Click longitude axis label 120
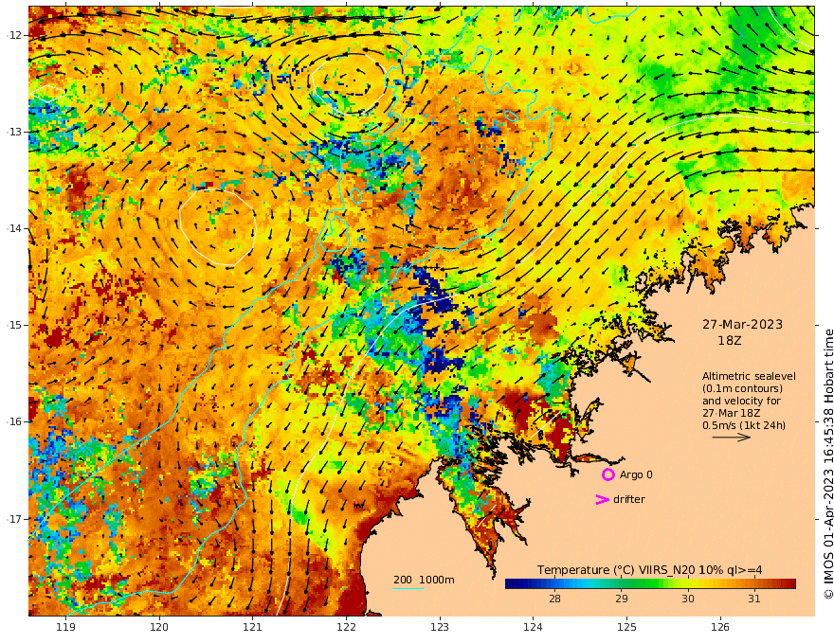This screenshot has width=834, height=644. coord(159,628)
